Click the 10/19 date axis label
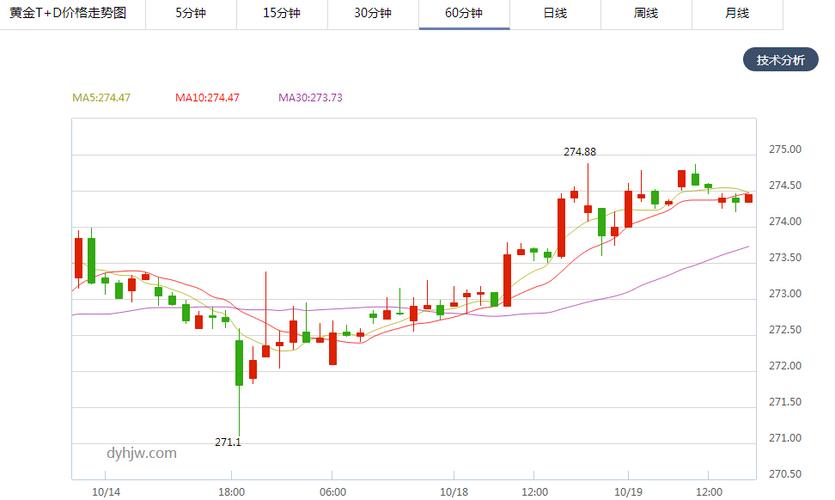This screenshot has height=500, width=835. (x=628, y=492)
